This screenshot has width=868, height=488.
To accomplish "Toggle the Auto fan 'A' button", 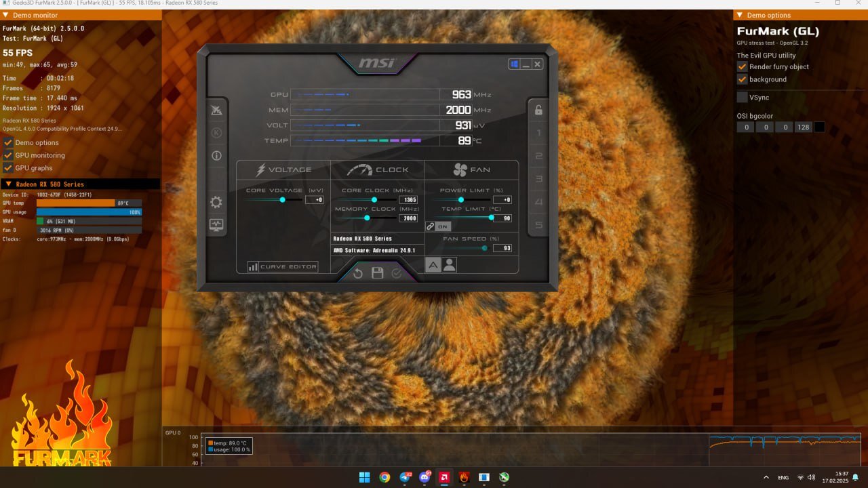I will 433,265.
